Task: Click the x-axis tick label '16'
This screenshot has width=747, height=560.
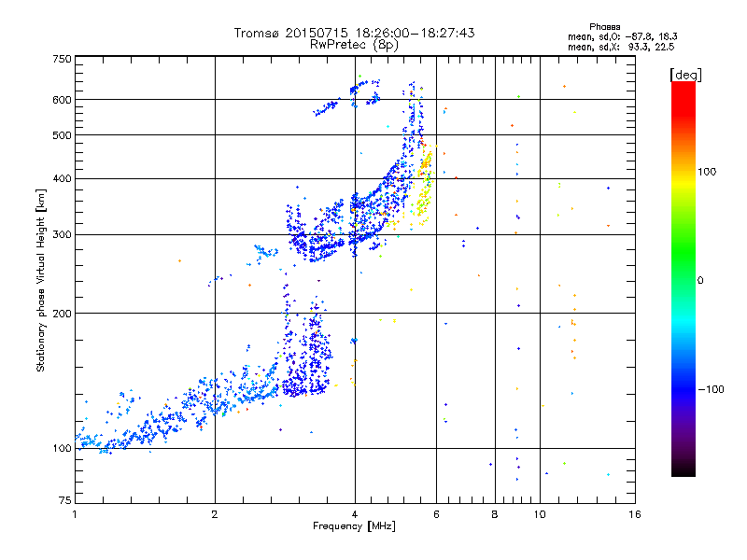Action: point(635,514)
